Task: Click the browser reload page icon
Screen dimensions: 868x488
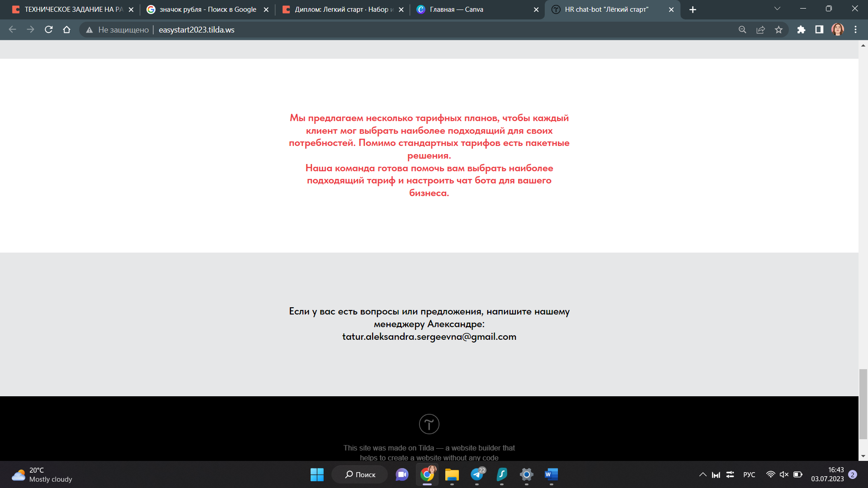Action: [49, 30]
